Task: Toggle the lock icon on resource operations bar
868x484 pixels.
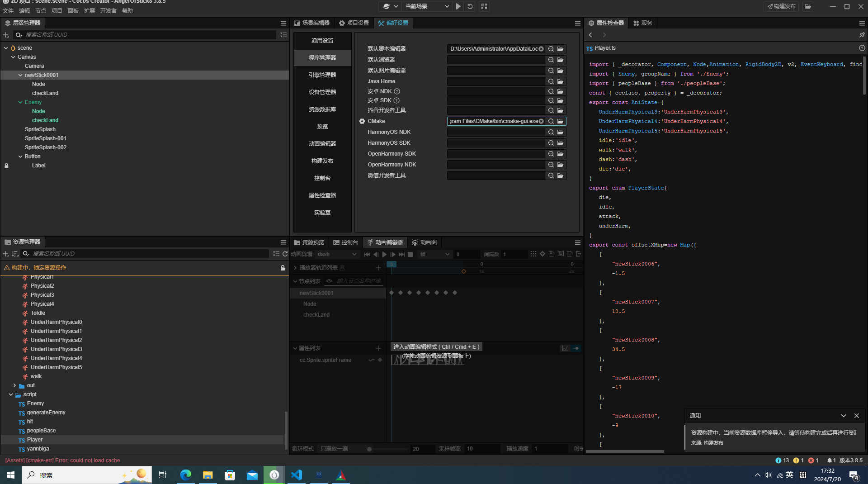Action: click(x=283, y=268)
